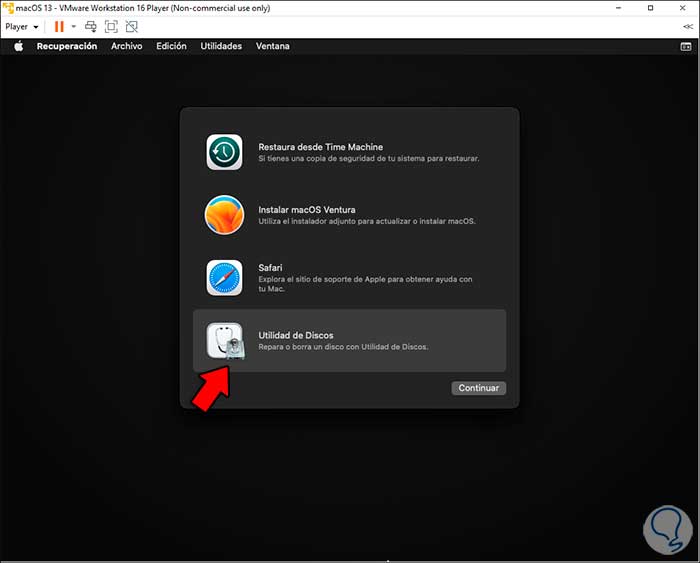The image size is (700, 563).
Task: Select the Disk Utility stethoscope icon
Action: pos(225,341)
